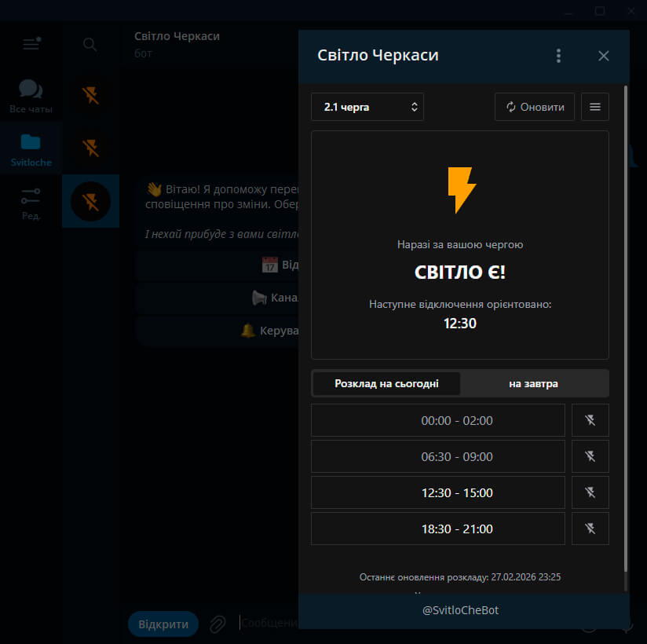Close the Світло Черкаси web app panel

[x=603, y=56]
